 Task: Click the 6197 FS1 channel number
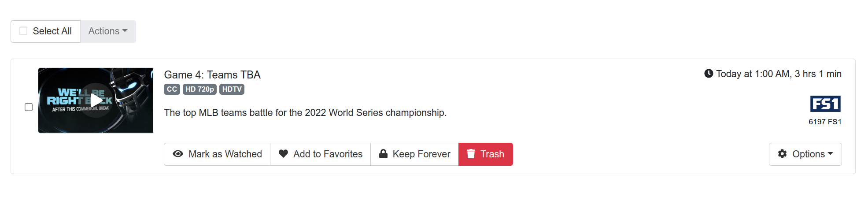click(825, 122)
